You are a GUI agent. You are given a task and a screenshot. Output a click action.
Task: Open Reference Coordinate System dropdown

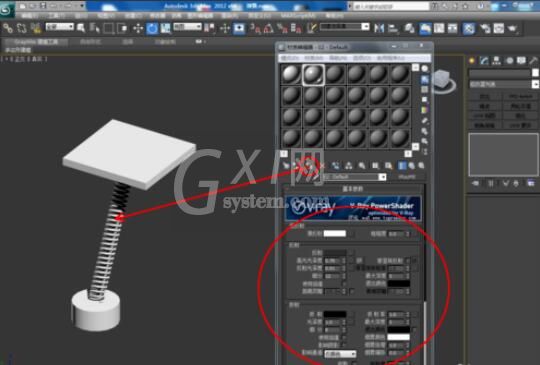[187, 27]
